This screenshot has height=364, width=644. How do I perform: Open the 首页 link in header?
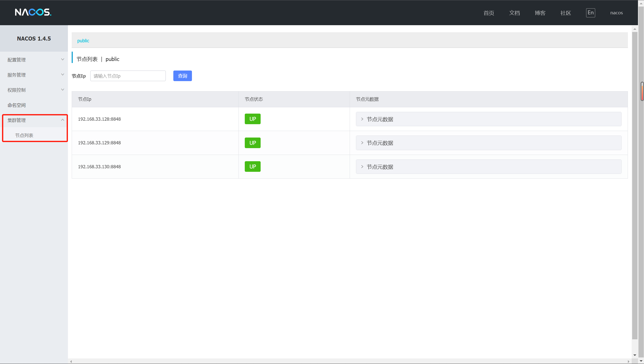pos(489,13)
